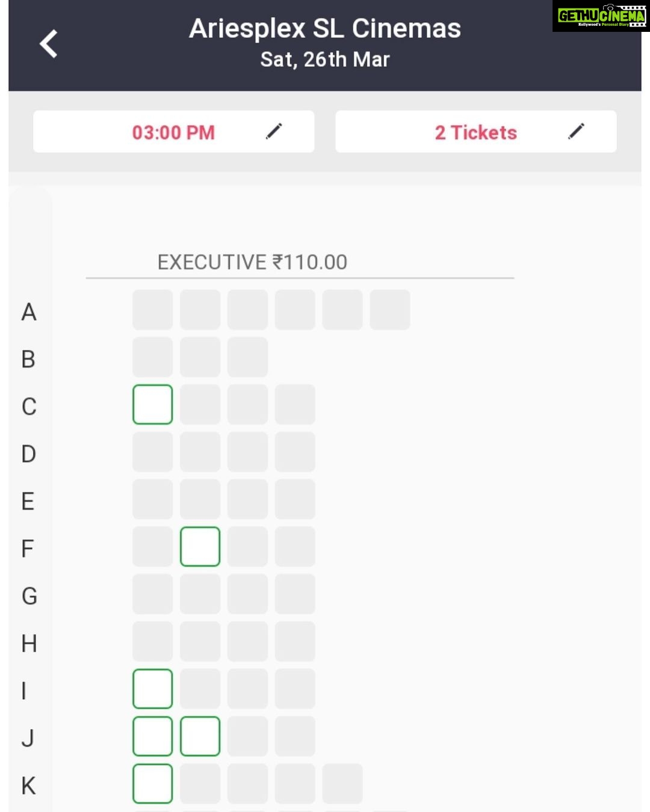Viewport: 650px width, 812px height.
Task: Click the Ariesplex SL Cinemas title
Action: [x=325, y=28]
